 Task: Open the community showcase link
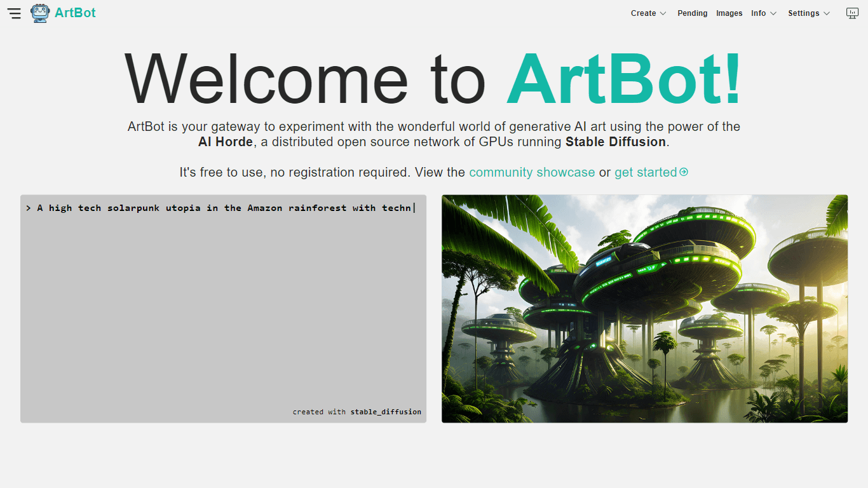[532, 172]
